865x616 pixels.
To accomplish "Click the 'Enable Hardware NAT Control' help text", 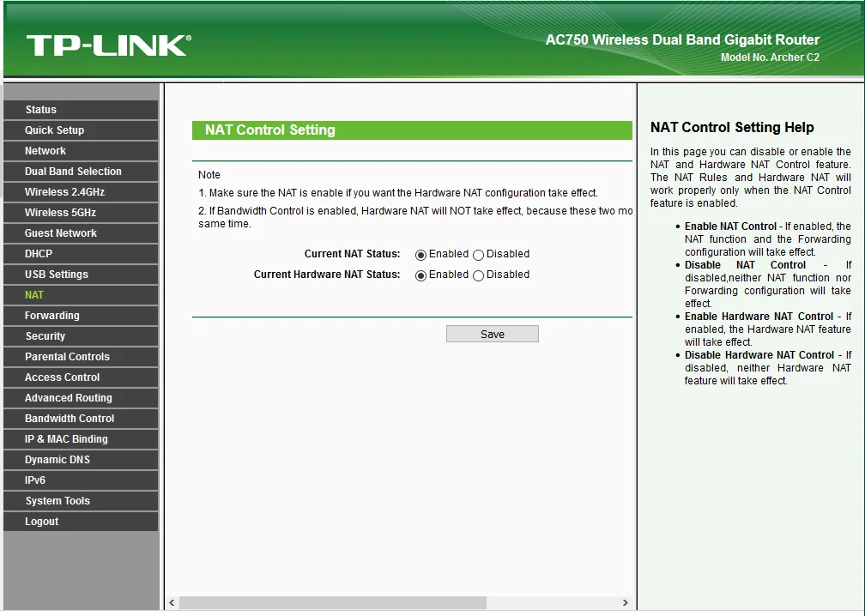I will [x=759, y=316].
